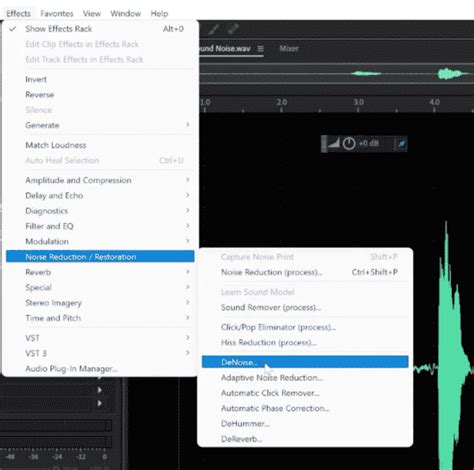Click the pin icon on volume HUD
Image resolution: width=474 pixels, height=470 pixels.
click(401, 144)
